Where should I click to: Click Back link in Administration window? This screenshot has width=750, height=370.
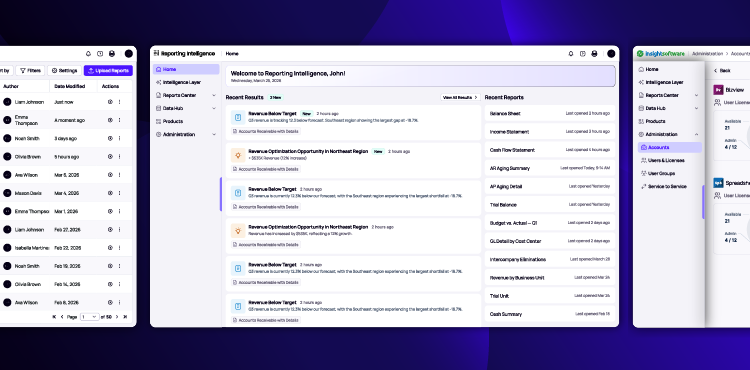[722, 70]
